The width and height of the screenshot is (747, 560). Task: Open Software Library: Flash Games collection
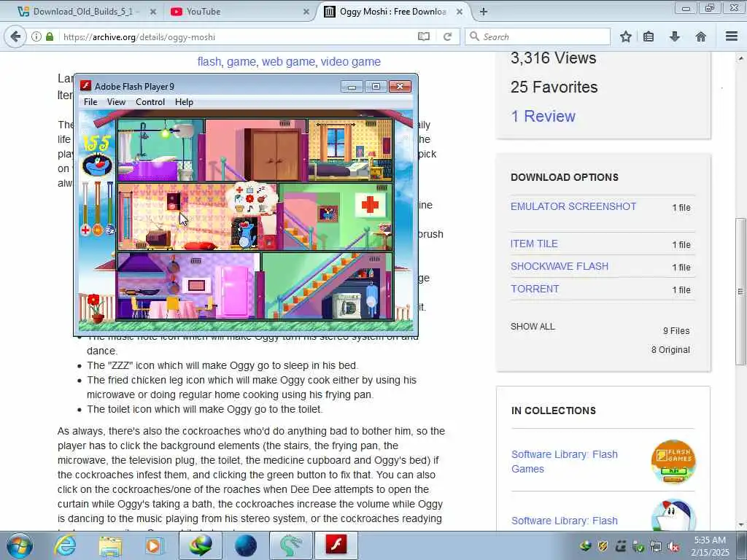(x=565, y=462)
